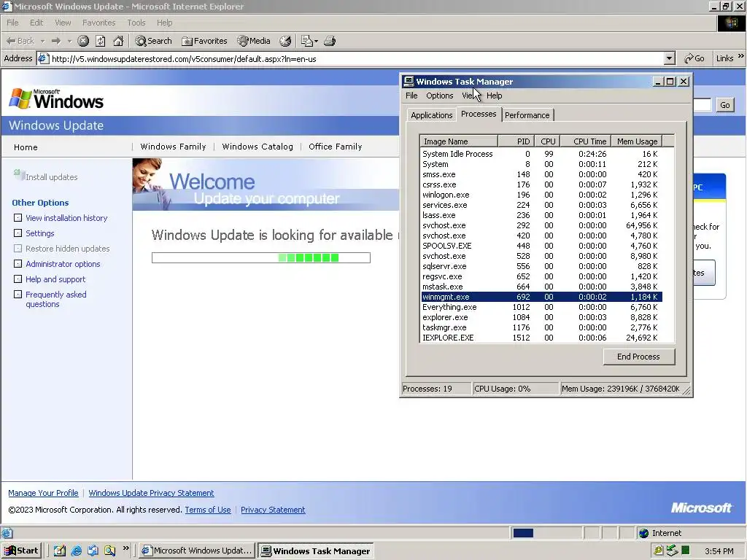Click the page icon in the address bar

43,58
